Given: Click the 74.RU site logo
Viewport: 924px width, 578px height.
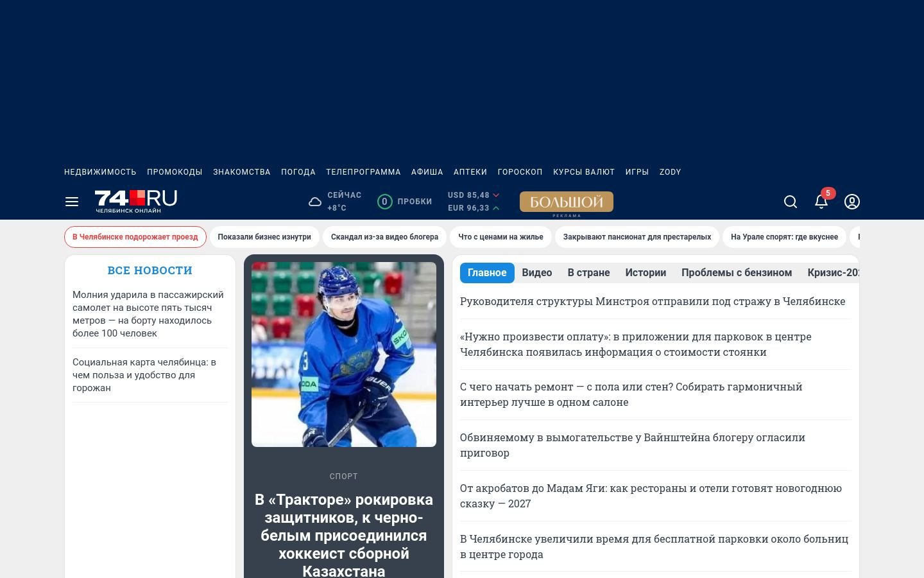Looking at the screenshot, I should coord(136,202).
